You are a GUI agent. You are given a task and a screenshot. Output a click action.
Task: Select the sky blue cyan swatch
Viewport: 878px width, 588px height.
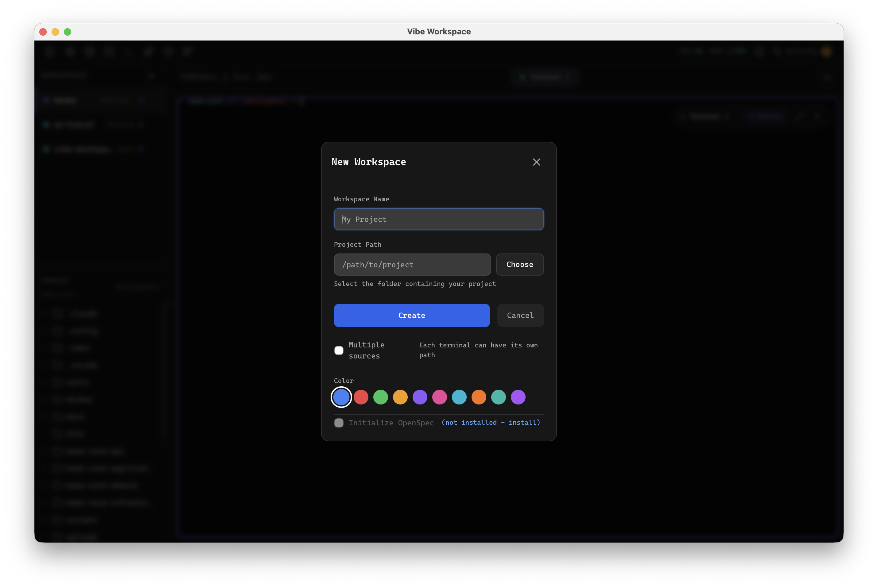pyautogui.click(x=459, y=397)
